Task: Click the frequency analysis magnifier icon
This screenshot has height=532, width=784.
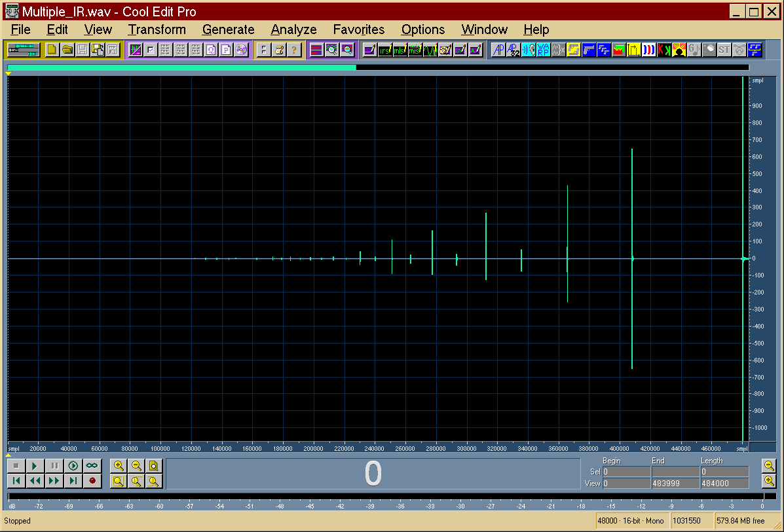Action: pos(331,50)
